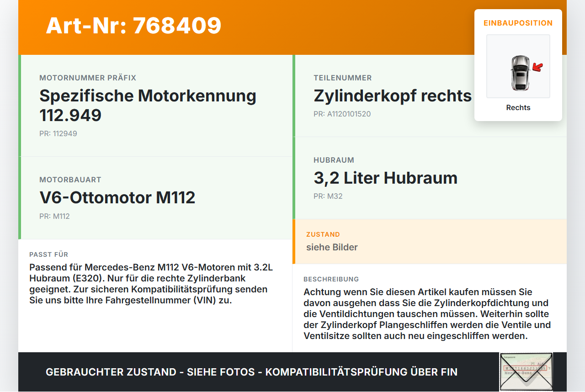Open the vehicle registration document thumbnail
Image resolution: width=585 pixels, height=392 pixels.
tap(526, 372)
